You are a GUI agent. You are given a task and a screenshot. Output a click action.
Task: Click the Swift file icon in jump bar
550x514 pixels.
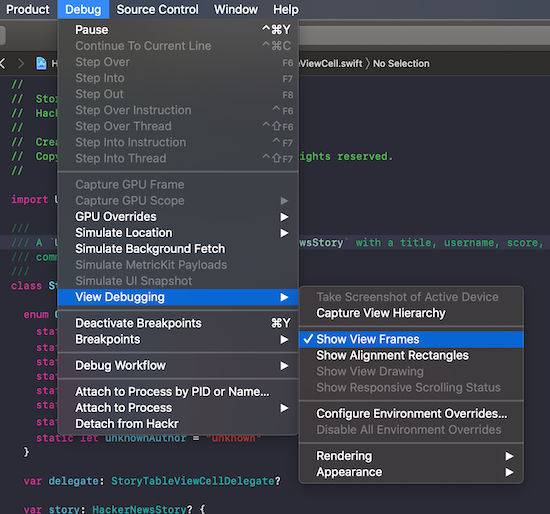(x=41, y=64)
